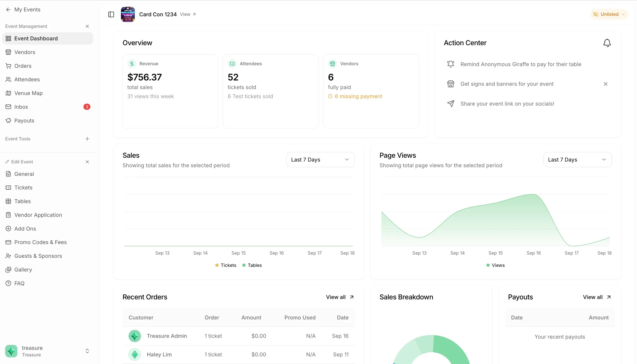
Task: Click the red Inbox unread badge
Action: tap(87, 107)
